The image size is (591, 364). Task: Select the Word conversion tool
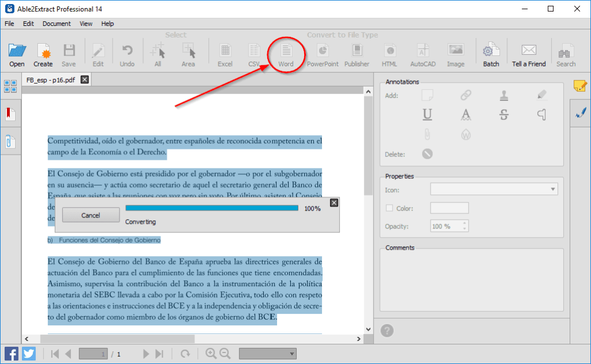point(286,55)
